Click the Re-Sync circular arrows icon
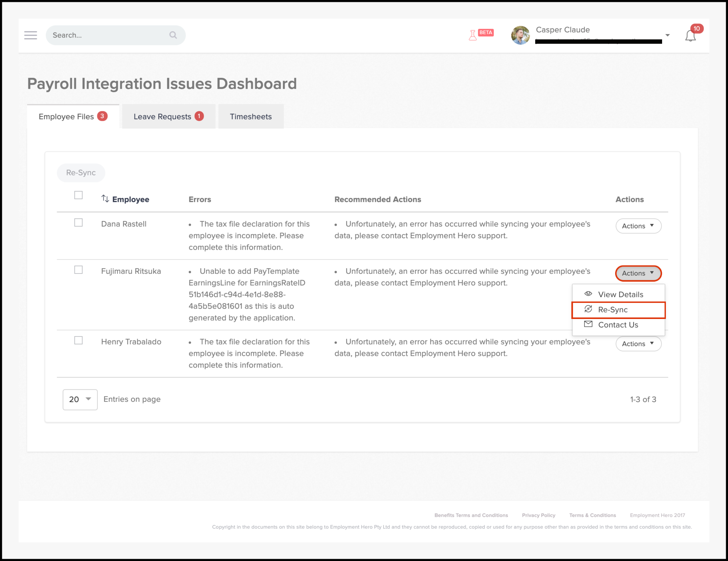This screenshot has height=561, width=728. pyautogui.click(x=588, y=309)
